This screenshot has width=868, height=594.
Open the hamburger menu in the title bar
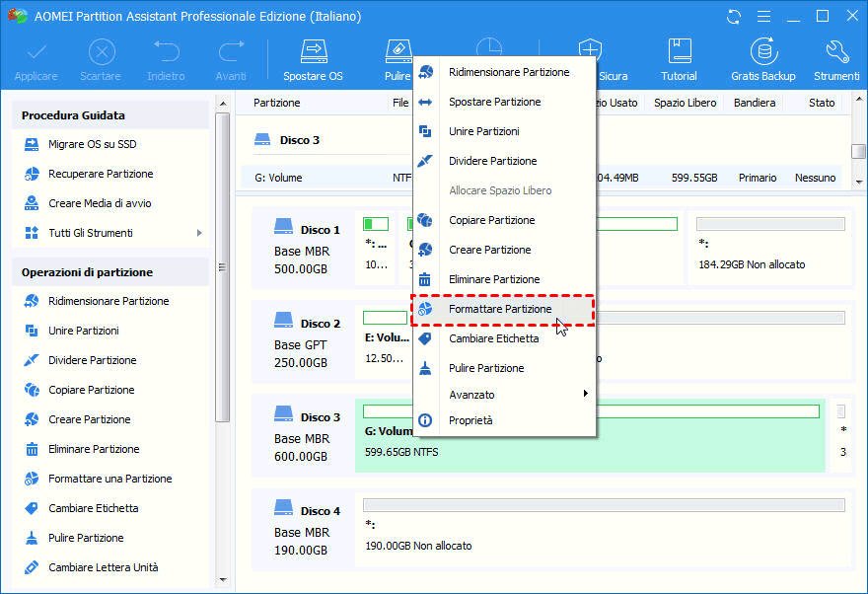pos(763,16)
